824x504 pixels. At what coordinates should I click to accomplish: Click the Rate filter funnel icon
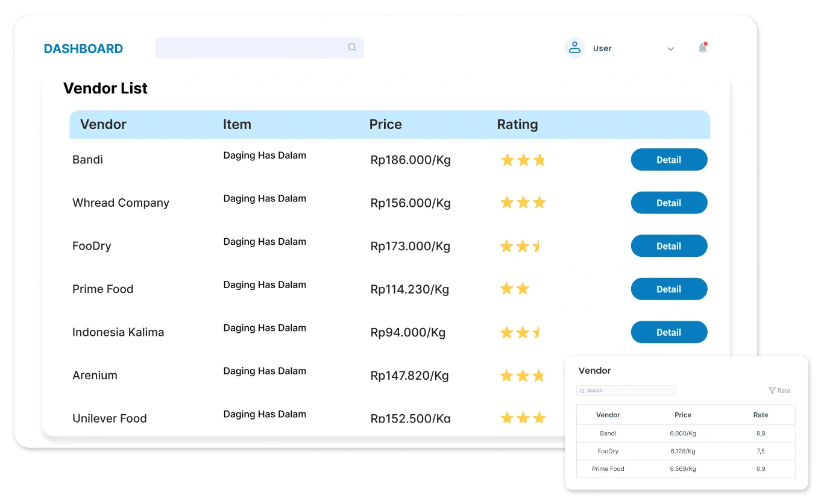click(772, 391)
